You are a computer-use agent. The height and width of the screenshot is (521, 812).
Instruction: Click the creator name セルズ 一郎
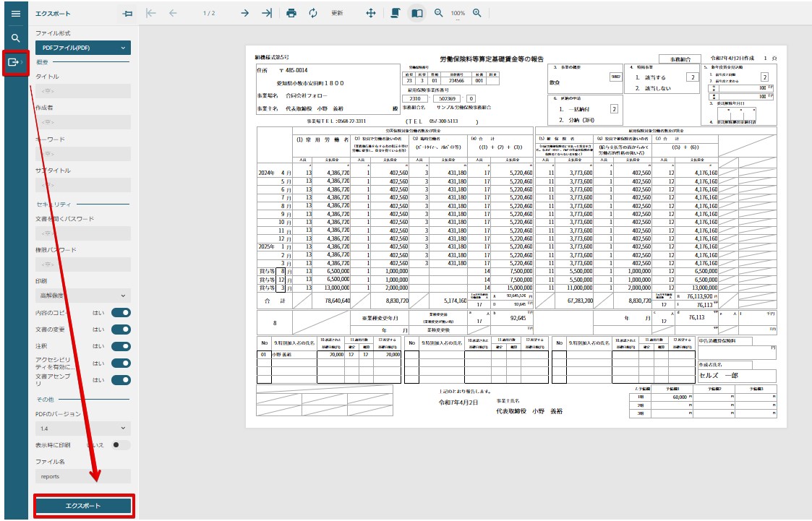[718, 376]
